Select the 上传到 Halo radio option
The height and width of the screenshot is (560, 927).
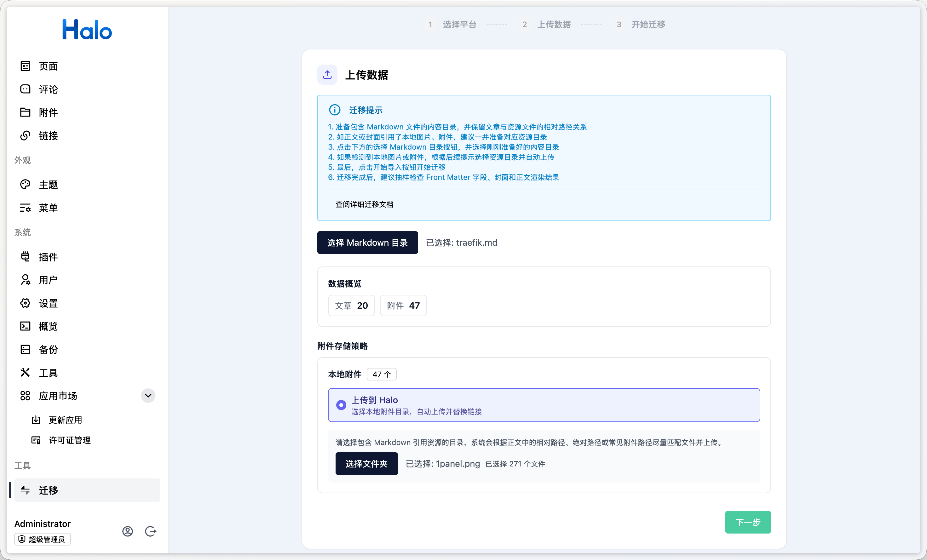[x=341, y=405]
